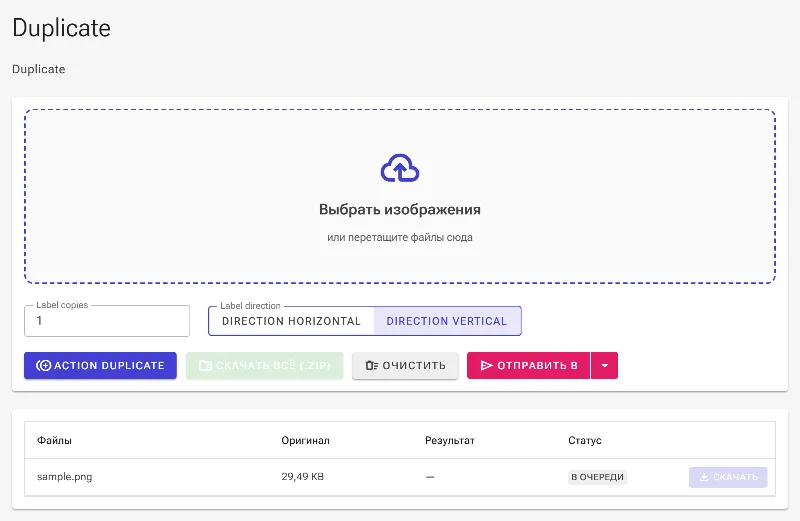
Task: Click the Duplicate page heading
Action: (61, 28)
